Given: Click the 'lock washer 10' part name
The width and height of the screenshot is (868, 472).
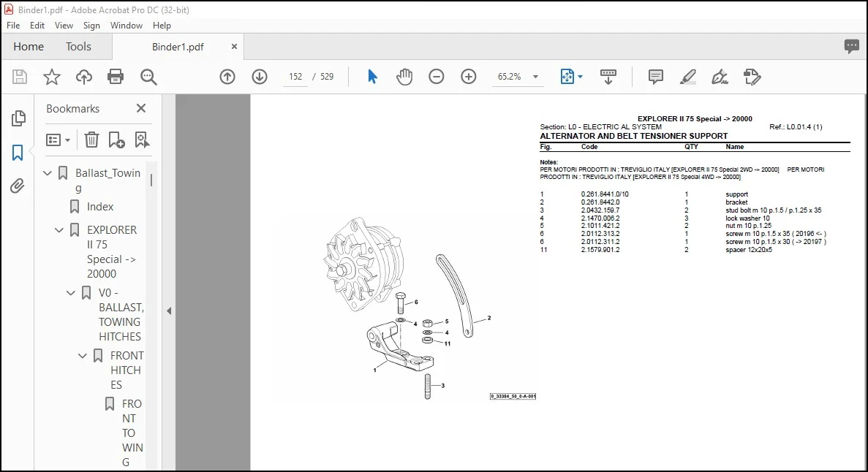Looking at the screenshot, I should (x=747, y=218).
